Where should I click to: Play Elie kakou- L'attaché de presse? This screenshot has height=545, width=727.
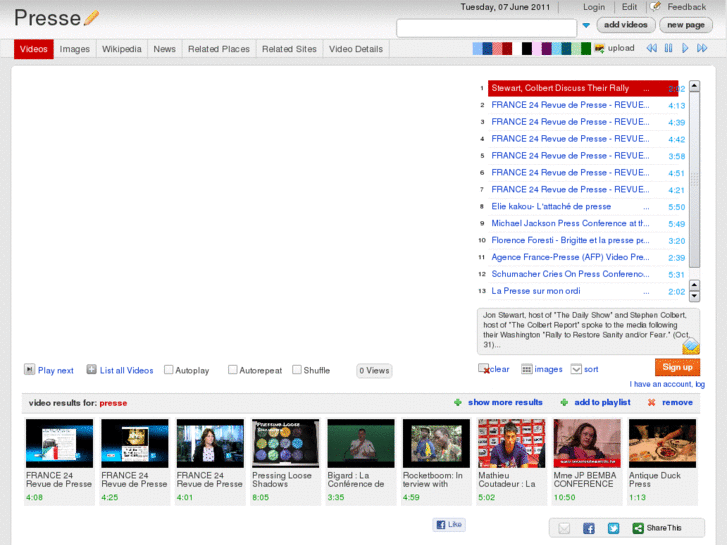[582, 206]
